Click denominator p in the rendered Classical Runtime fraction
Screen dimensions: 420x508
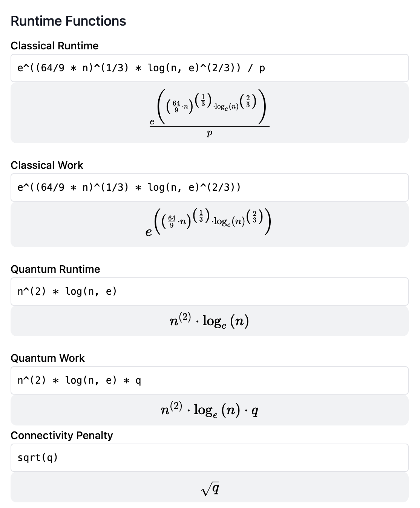[210, 133]
